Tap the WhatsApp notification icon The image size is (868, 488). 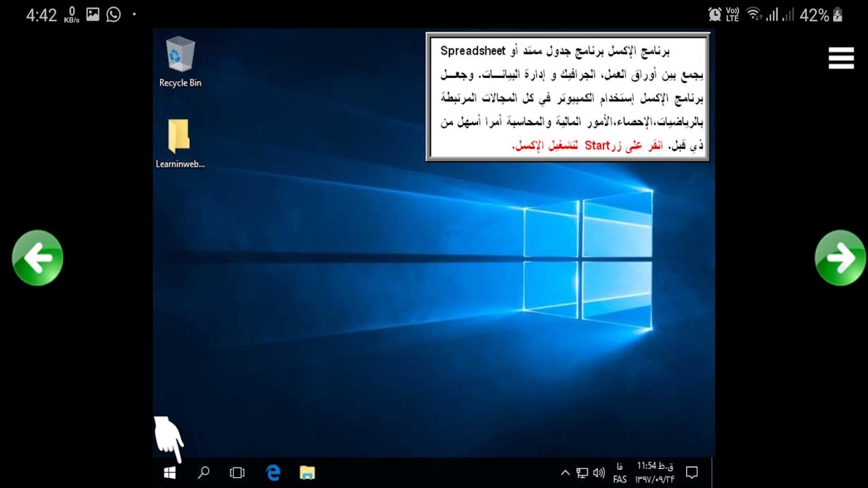114,15
